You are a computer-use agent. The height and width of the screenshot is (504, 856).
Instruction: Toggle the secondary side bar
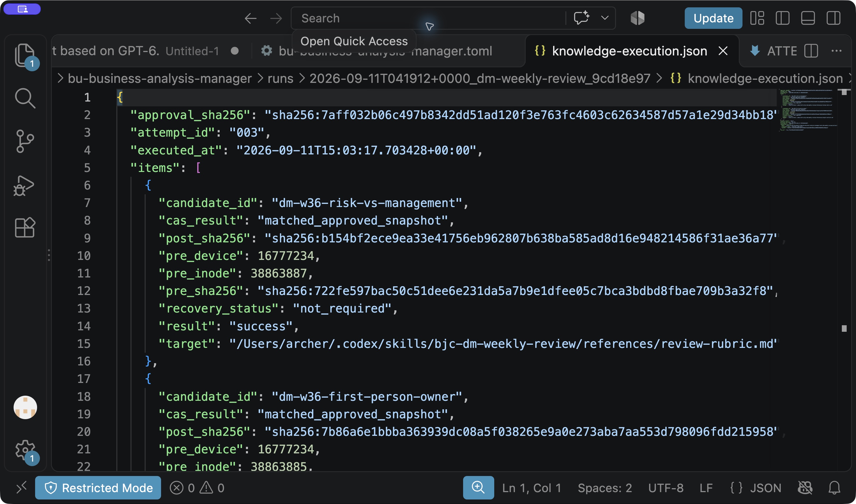tap(833, 18)
